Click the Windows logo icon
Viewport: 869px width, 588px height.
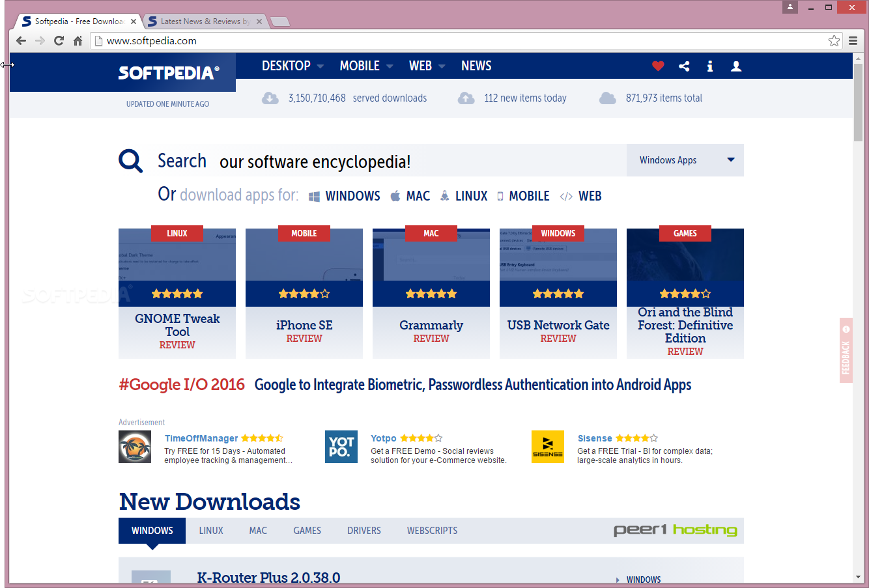[x=314, y=197]
